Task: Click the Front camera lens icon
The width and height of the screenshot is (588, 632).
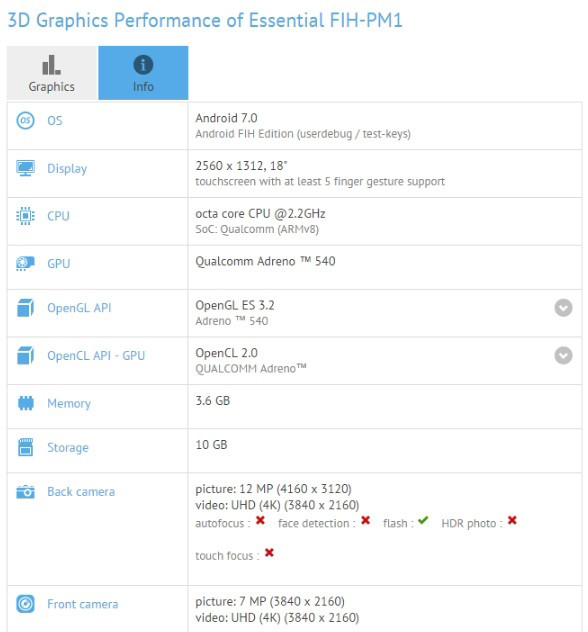Action: click(x=25, y=604)
